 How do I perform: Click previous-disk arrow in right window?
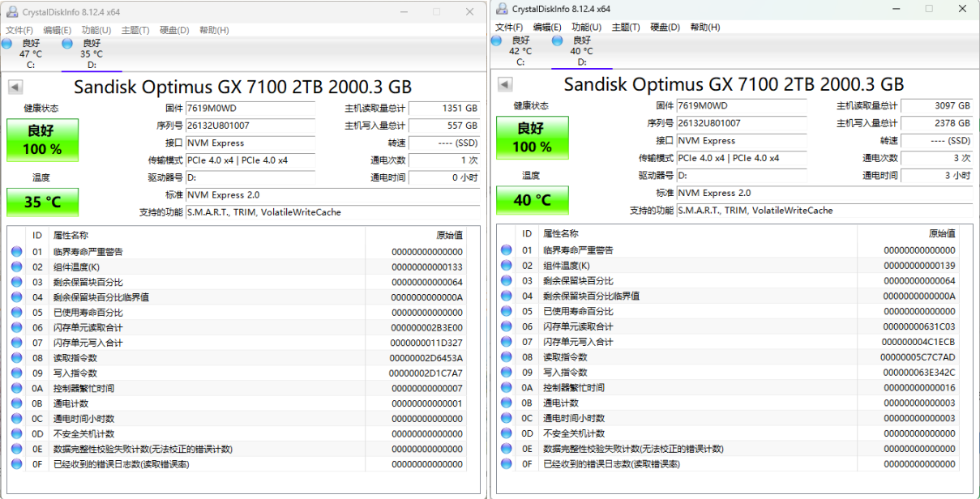click(505, 85)
